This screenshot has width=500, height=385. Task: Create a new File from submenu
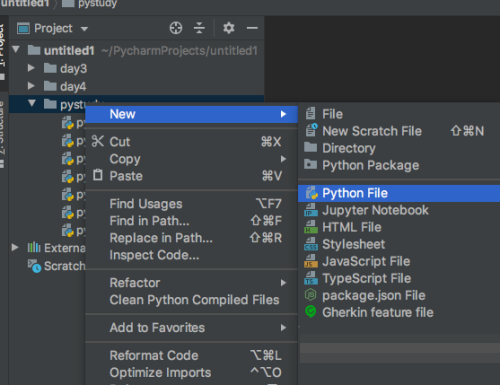click(399, 114)
